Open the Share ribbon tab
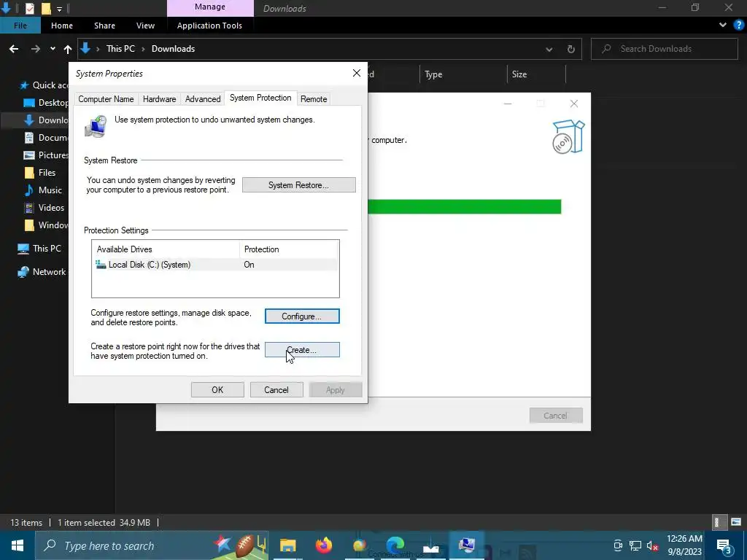 [x=104, y=26]
